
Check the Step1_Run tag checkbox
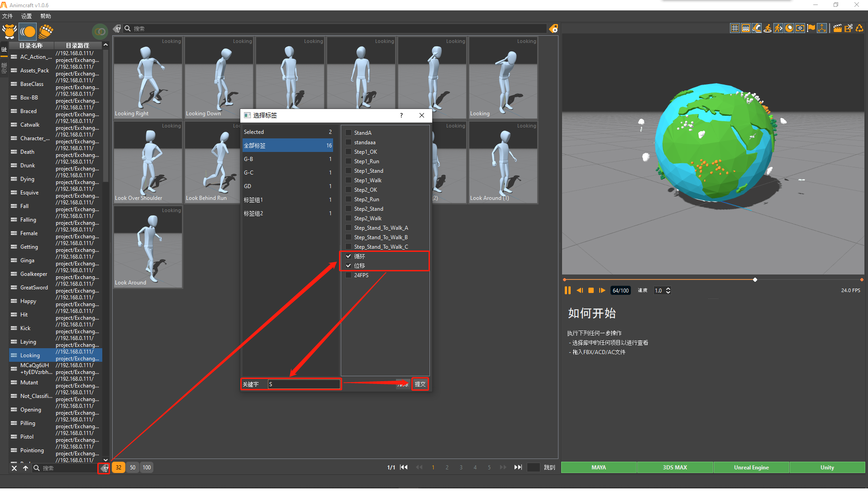tap(348, 161)
